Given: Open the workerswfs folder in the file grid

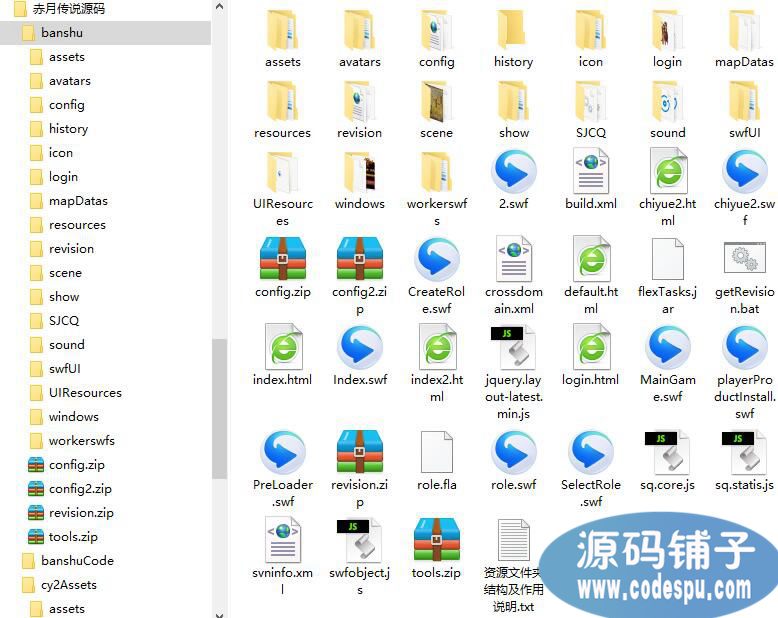Looking at the screenshot, I should 437,172.
